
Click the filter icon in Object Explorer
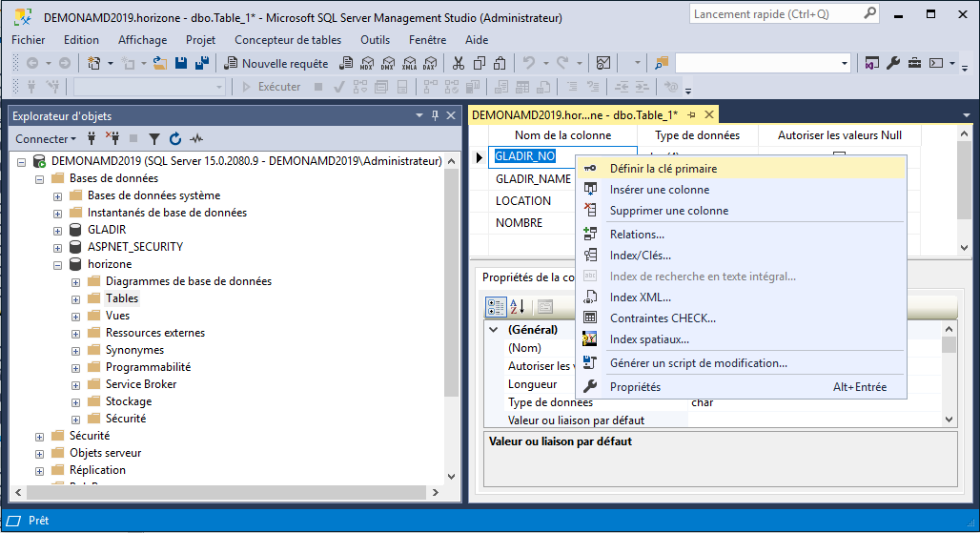tap(153, 139)
